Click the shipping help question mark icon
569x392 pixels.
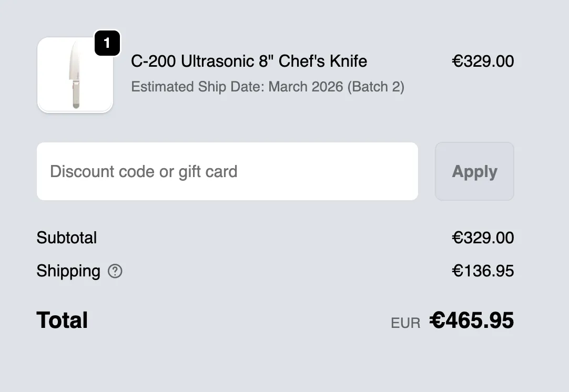click(x=115, y=271)
